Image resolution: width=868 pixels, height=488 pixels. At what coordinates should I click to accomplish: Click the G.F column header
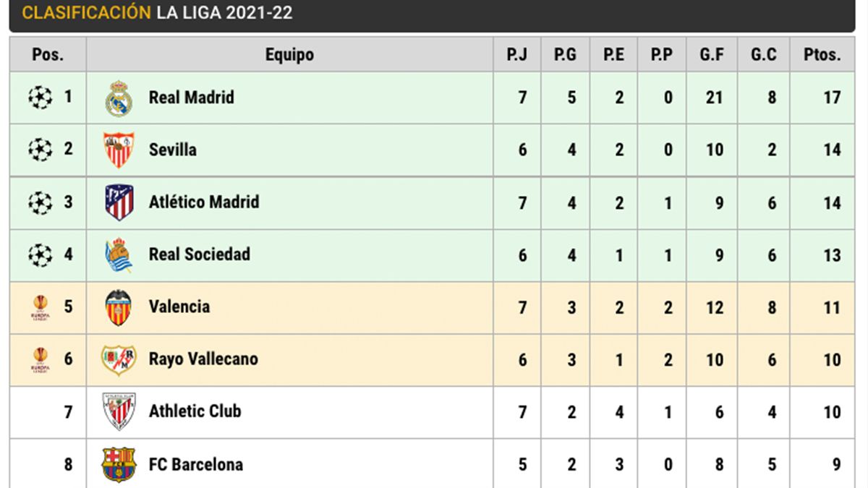[x=712, y=55]
